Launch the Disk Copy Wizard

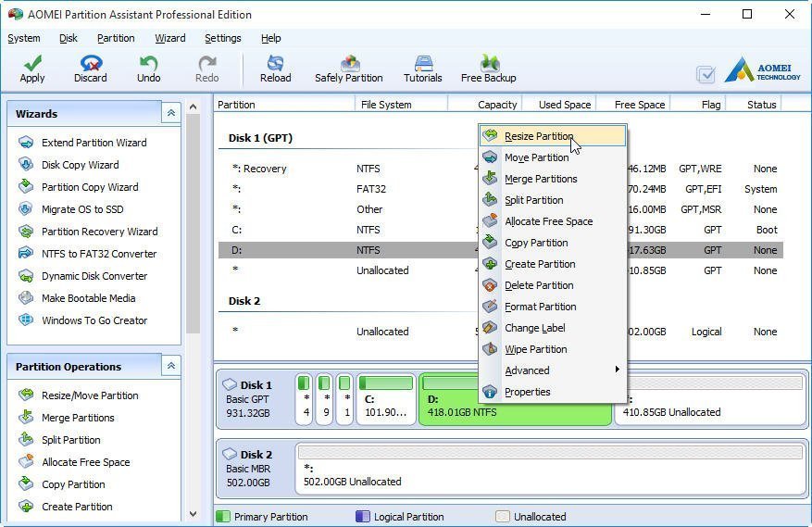point(80,165)
